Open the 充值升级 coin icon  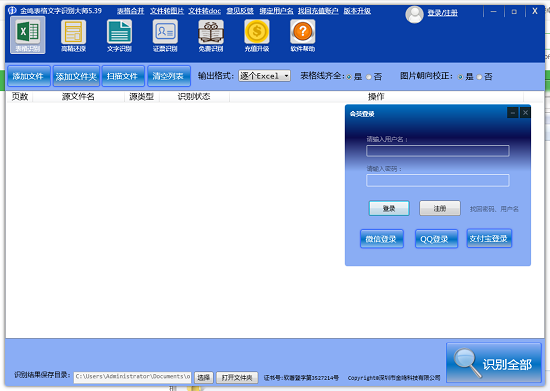pos(257,35)
